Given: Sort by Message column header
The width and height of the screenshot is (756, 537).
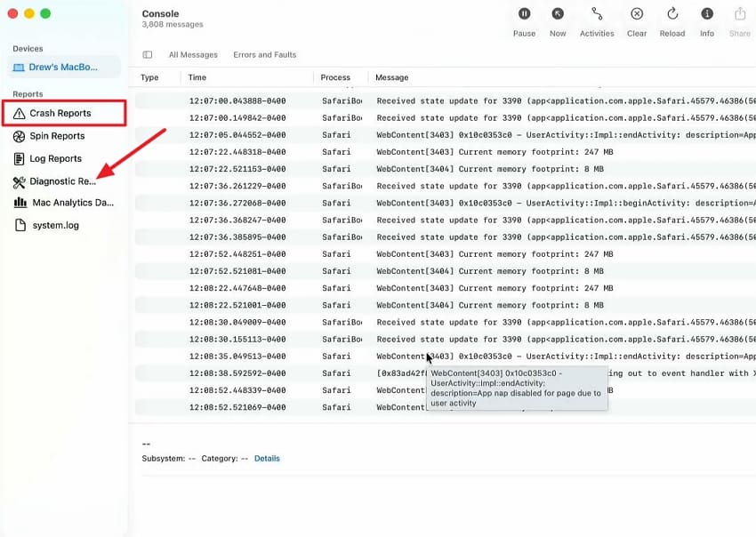Looking at the screenshot, I should click(391, 77).
